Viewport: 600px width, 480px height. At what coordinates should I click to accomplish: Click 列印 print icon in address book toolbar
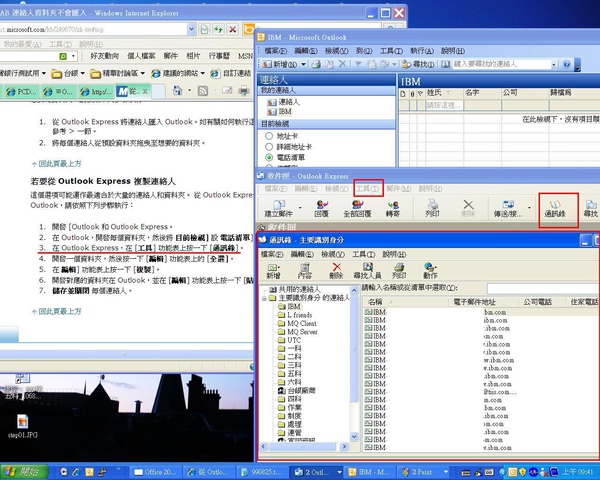(x=399, y=271)
